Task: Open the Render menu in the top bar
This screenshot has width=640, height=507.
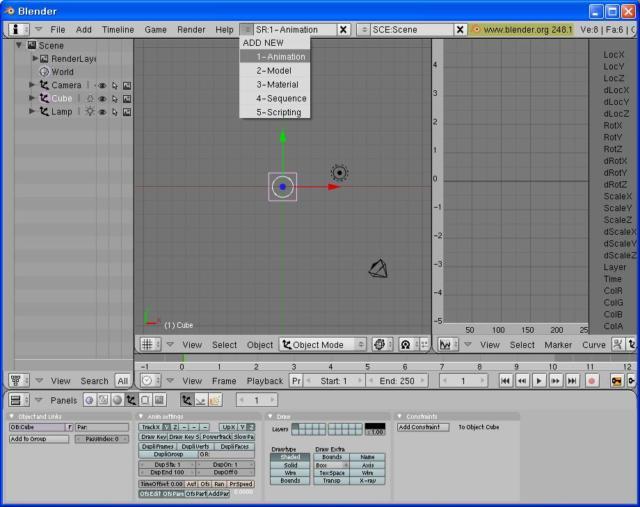Action: pos(191,29)
